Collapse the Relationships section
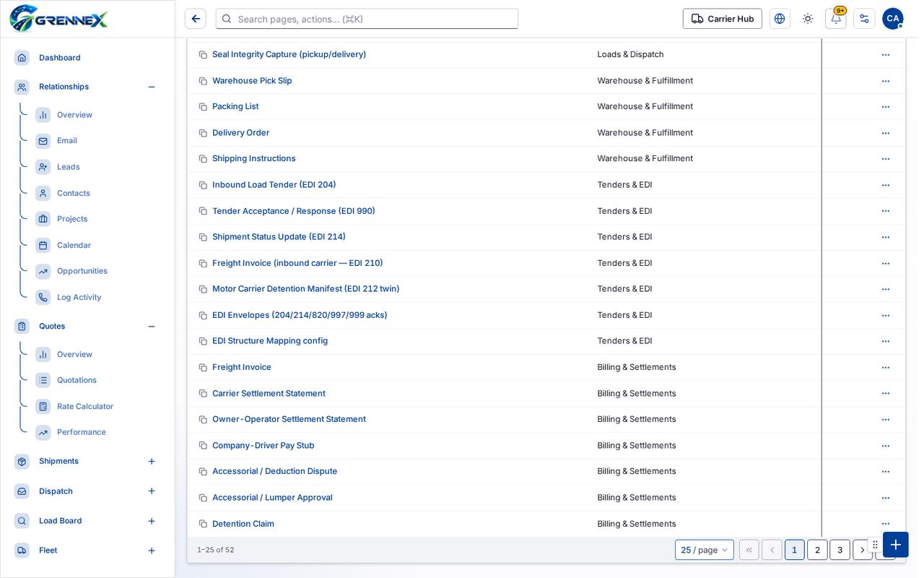The width and height of the screenshot is (924, 578). pos(152,87)
